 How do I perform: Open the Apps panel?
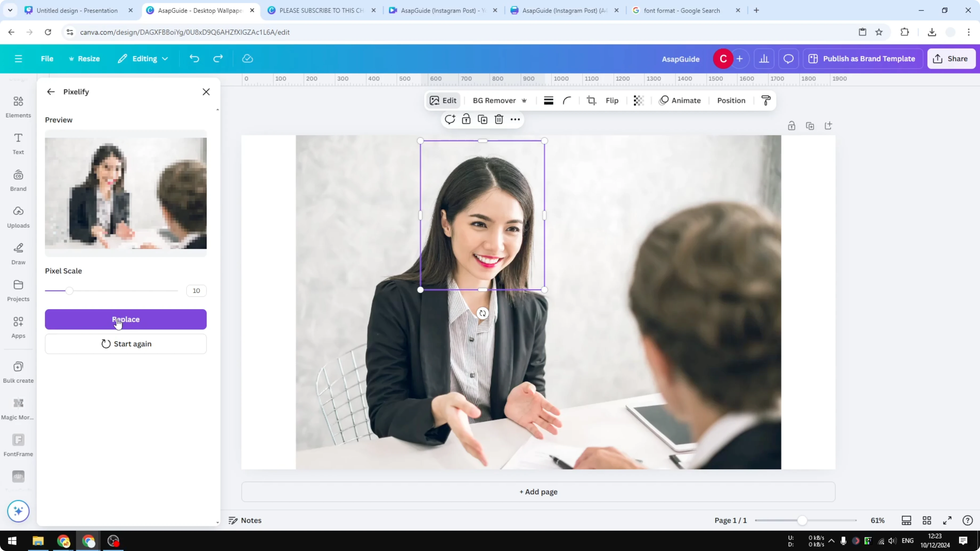point(18,327)
